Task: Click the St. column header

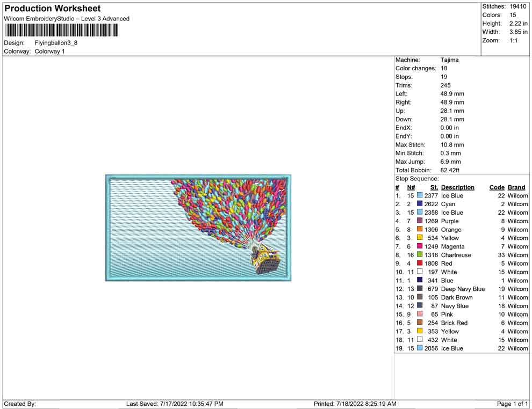Action: click(x=434, y=187)
